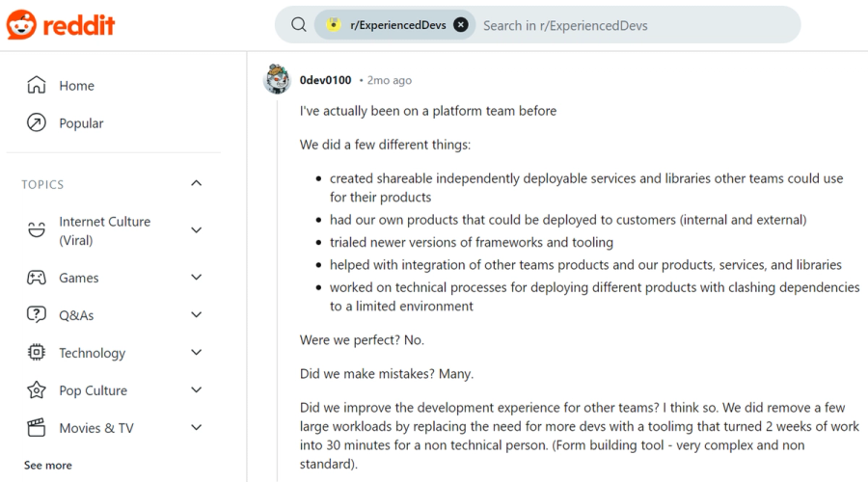Viewport: 868px width, 482px height.
Task: Click the search input field
Action: pos(627,25)
